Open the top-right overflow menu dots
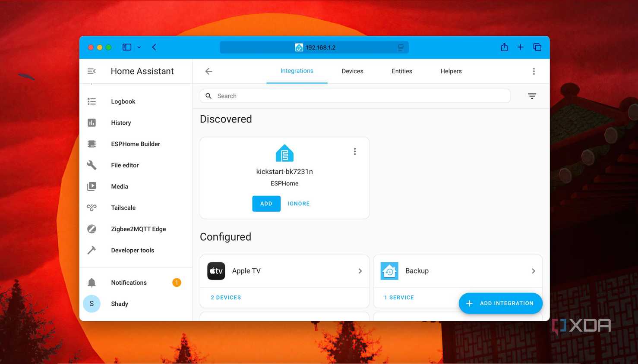 point(534,71)
